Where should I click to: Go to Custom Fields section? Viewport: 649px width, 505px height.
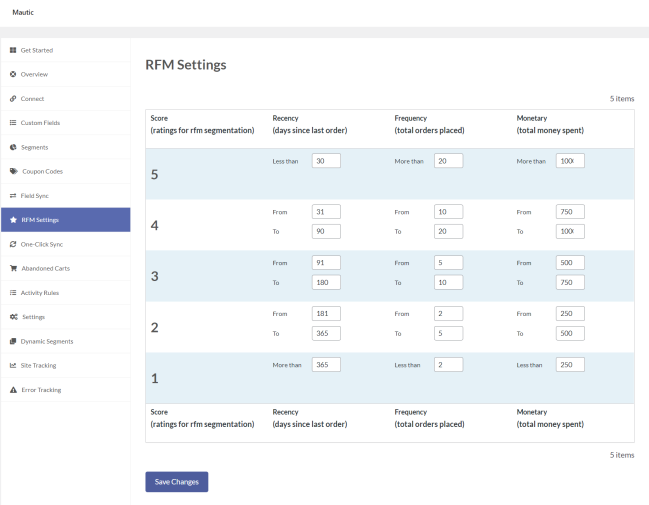(x=40, y=123)
